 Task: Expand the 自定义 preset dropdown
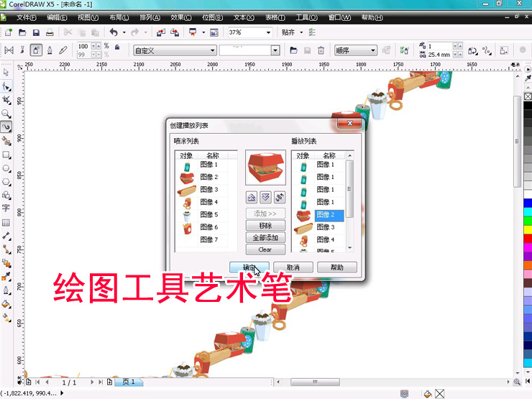click(x=212, y=50)
